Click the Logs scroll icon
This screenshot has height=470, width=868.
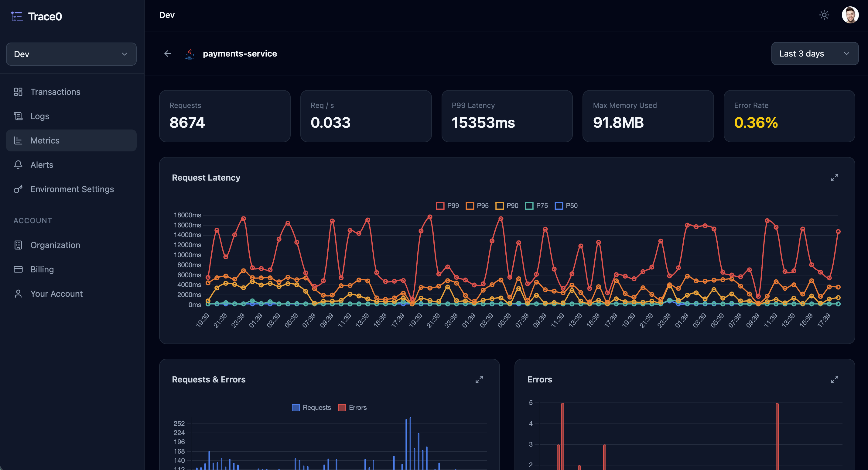click(x=18, y=116)
